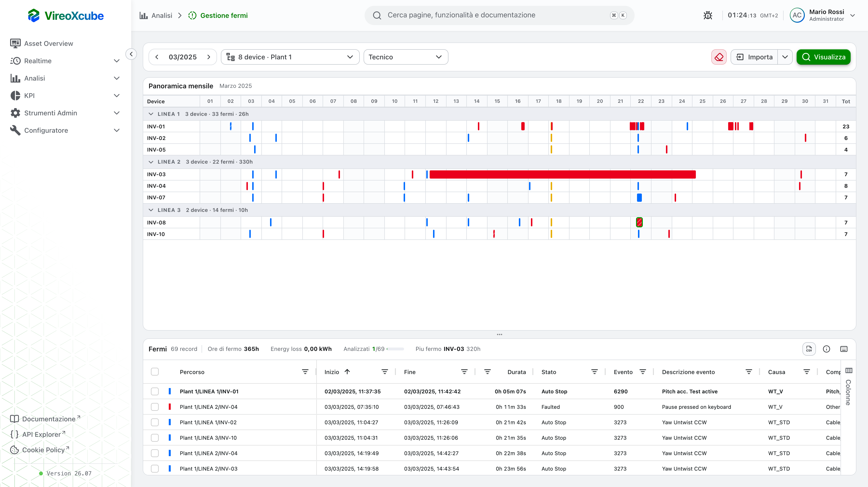Open the API Explorer link

point(38,434)
